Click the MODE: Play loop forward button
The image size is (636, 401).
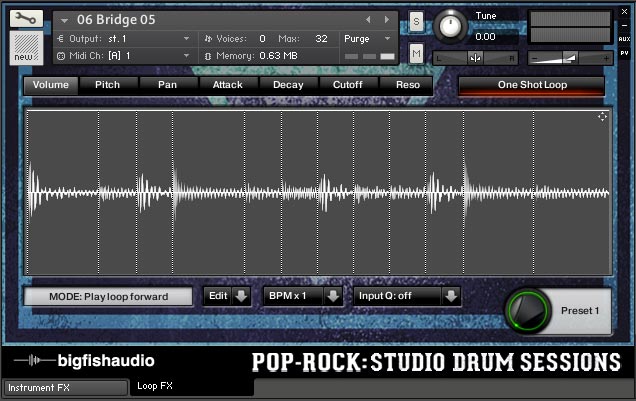click(x=108, y=297)
